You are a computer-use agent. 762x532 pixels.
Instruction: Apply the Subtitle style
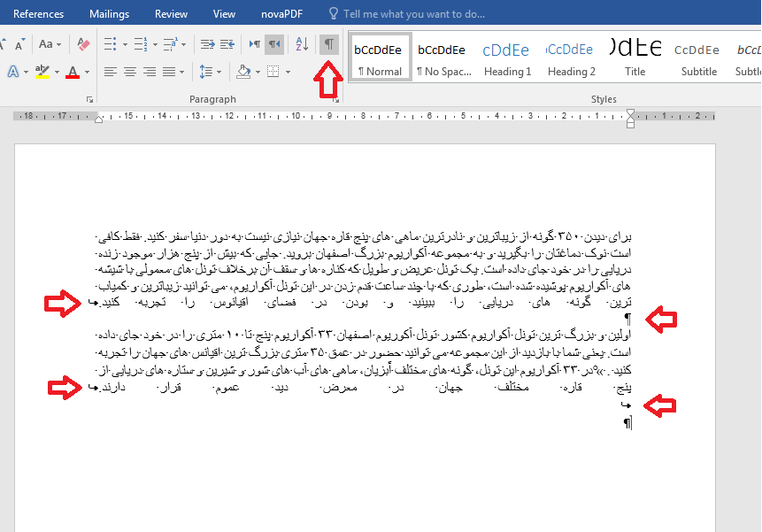click(x=698, y=58)
